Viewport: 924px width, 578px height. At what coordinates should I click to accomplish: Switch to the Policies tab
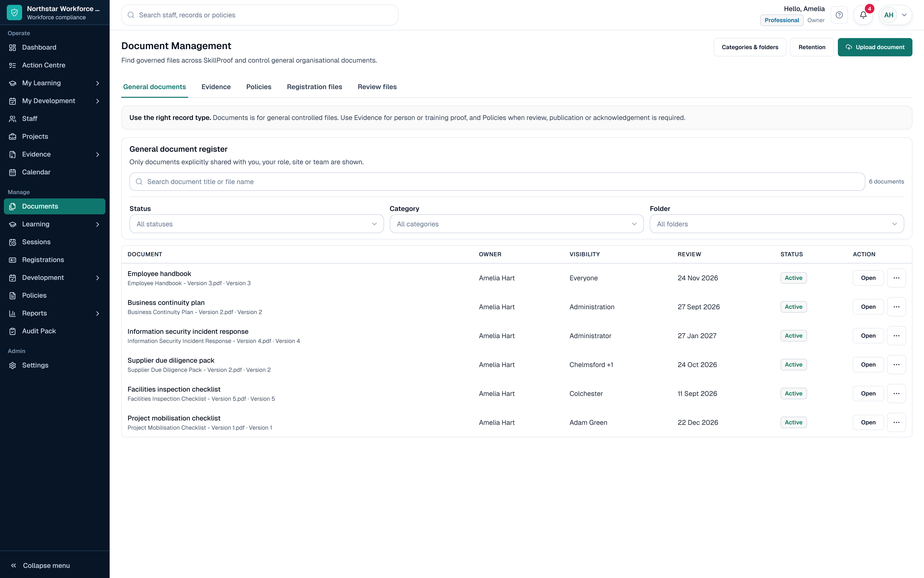(x=259, y=87)
